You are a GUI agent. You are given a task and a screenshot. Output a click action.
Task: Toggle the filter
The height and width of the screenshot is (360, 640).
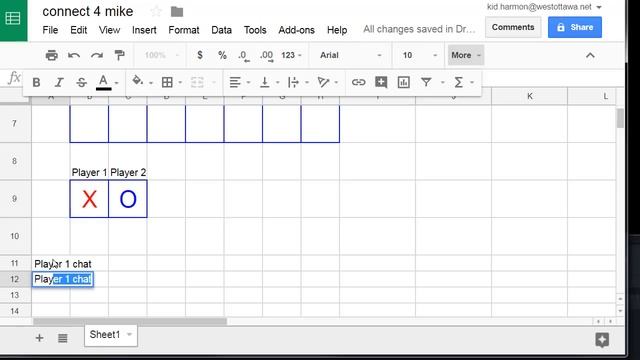tap(426, 82)
